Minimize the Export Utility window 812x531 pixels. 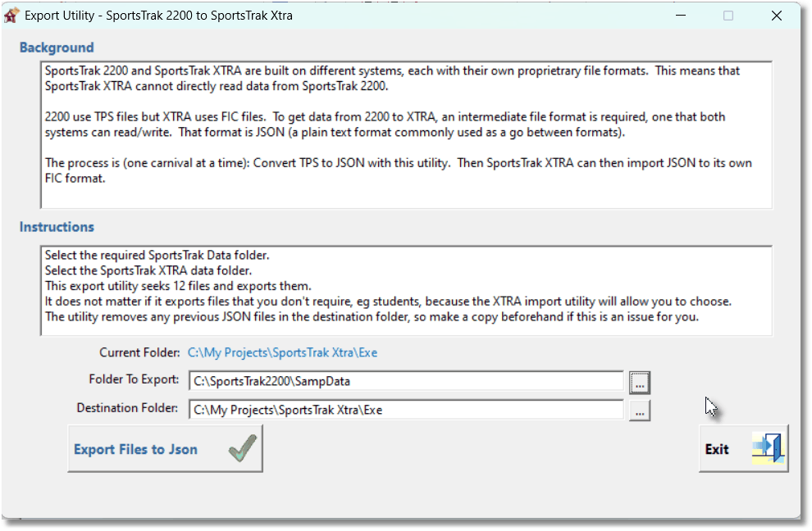(x=681, y=16)
